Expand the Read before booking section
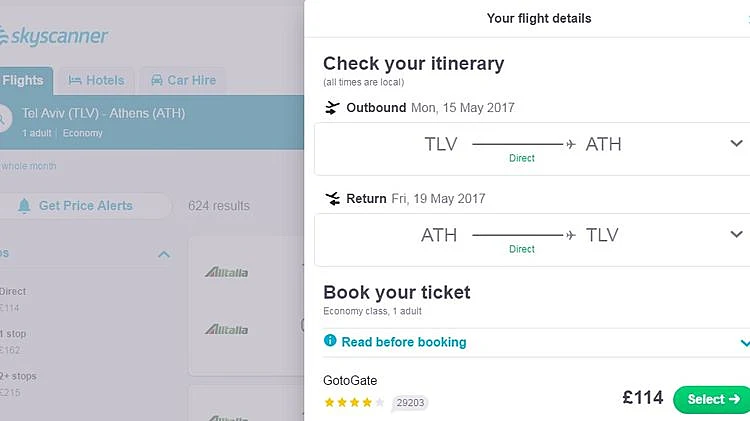Image resolution: width=750 pixels, height=421 pixels. pos(743,342)
